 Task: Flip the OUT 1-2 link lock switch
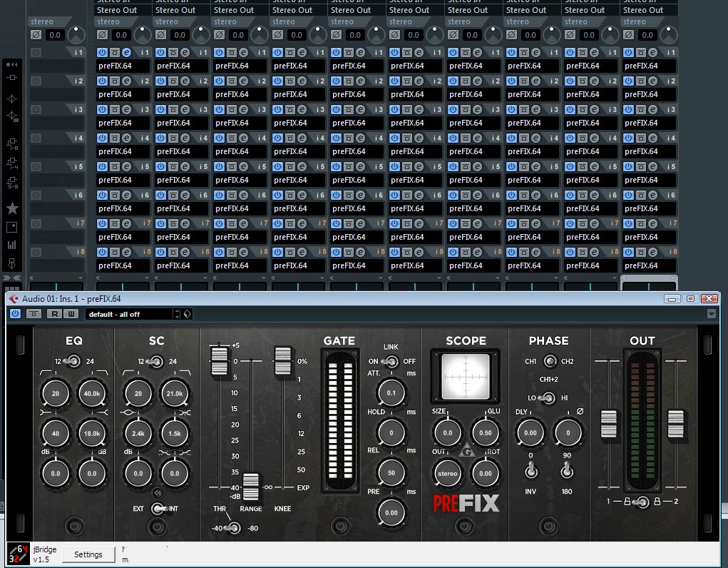pyautogui.click(x=642, y=502)
